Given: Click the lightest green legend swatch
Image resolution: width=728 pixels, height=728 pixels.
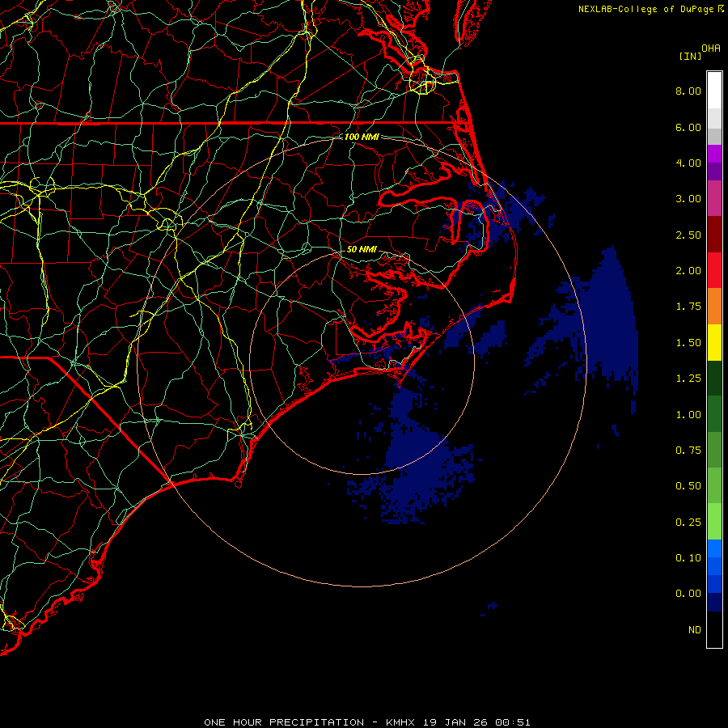Looking at the screenshot, I should [714, 522].
